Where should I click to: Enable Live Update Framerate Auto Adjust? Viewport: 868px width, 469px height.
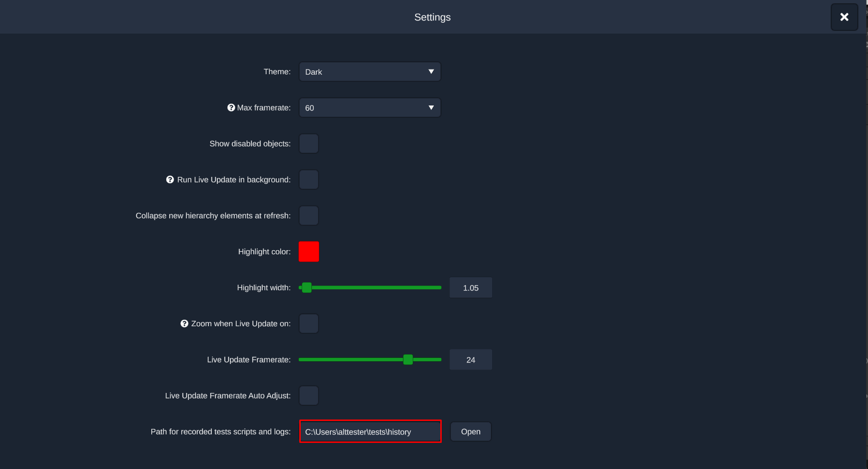[x=309, y=395]
